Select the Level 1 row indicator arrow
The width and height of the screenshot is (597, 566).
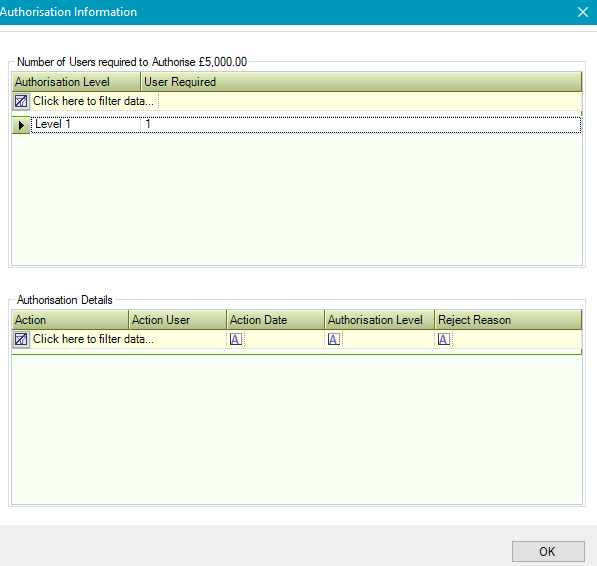pyautogui.click(x=21, y=125)
